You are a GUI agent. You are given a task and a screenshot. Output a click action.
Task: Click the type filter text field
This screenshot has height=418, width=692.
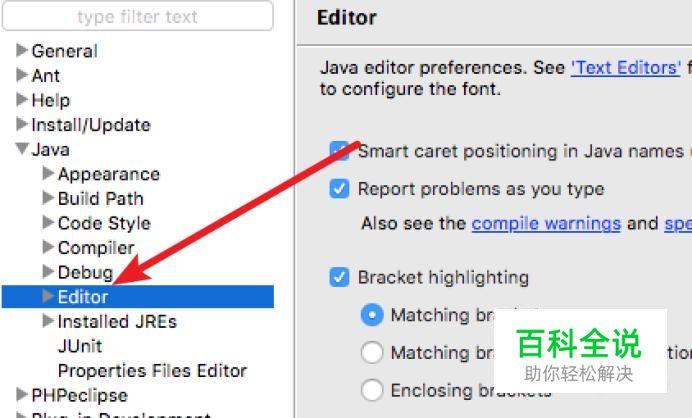(138, 17)
